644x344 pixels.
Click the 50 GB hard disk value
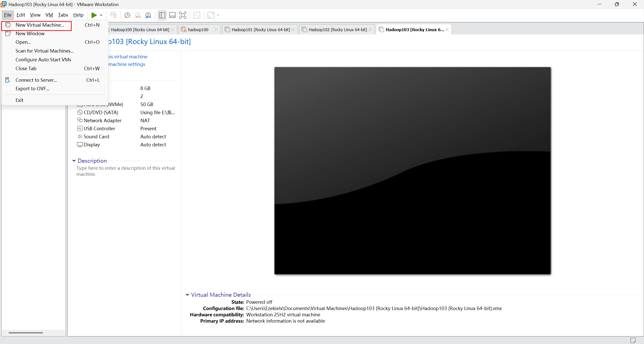[x=147, y=104]
